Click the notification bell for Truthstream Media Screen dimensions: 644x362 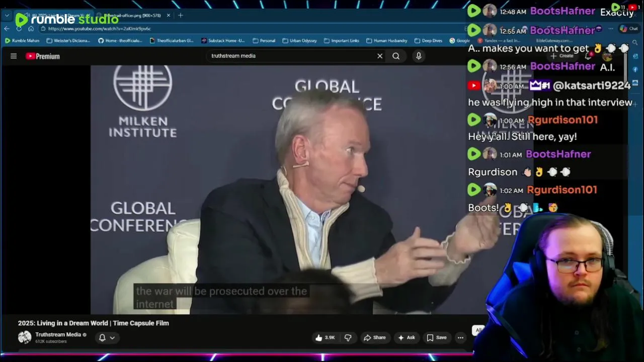102,337
